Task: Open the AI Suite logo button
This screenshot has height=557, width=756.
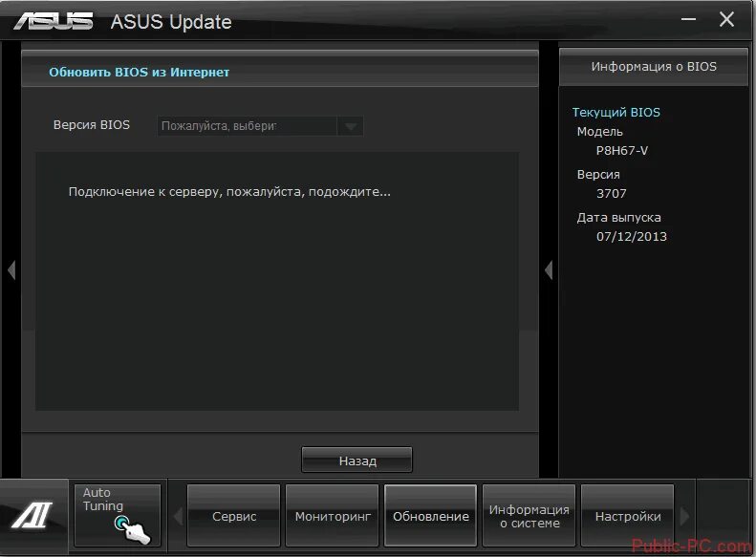Action: (x=32, y=515)
